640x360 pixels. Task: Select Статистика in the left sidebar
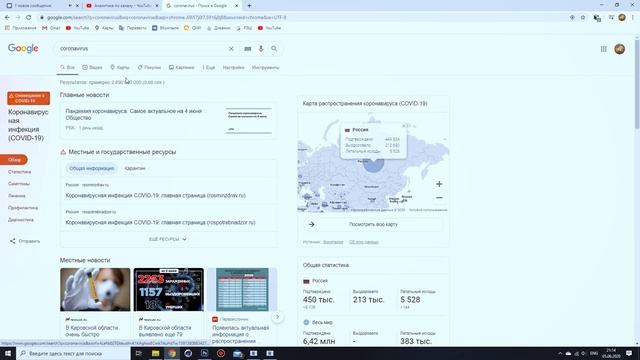pyautogui.click(x=20, y=172)
